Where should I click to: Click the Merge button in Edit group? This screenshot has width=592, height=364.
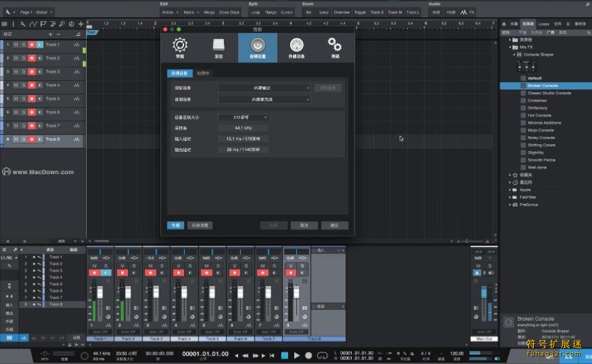pos(209,12)
